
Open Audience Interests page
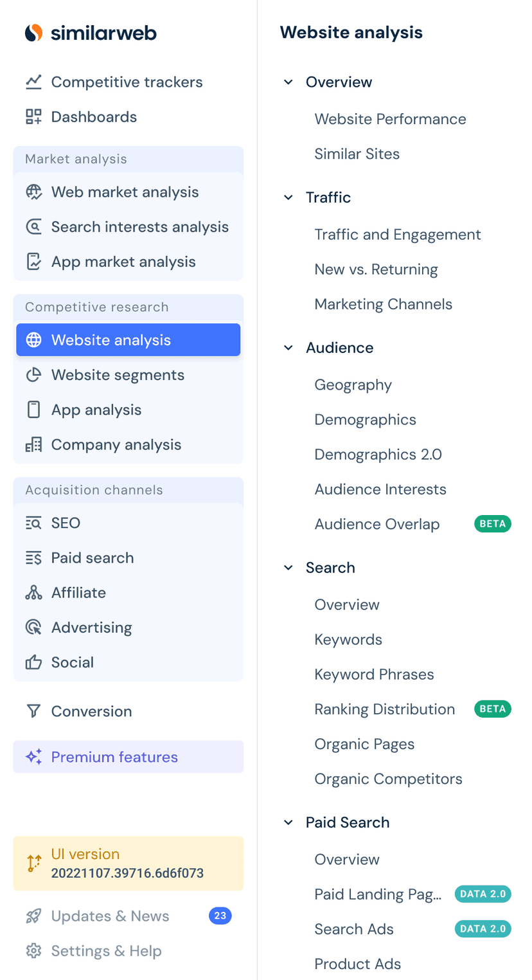pos(380,489)
